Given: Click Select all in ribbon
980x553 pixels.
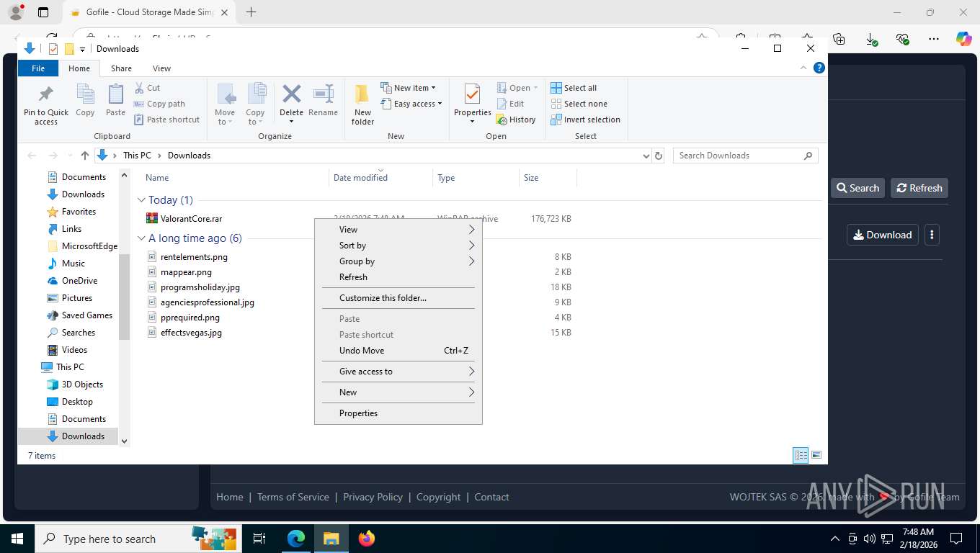Looking at the screenshot, I should tap(574, 88).
